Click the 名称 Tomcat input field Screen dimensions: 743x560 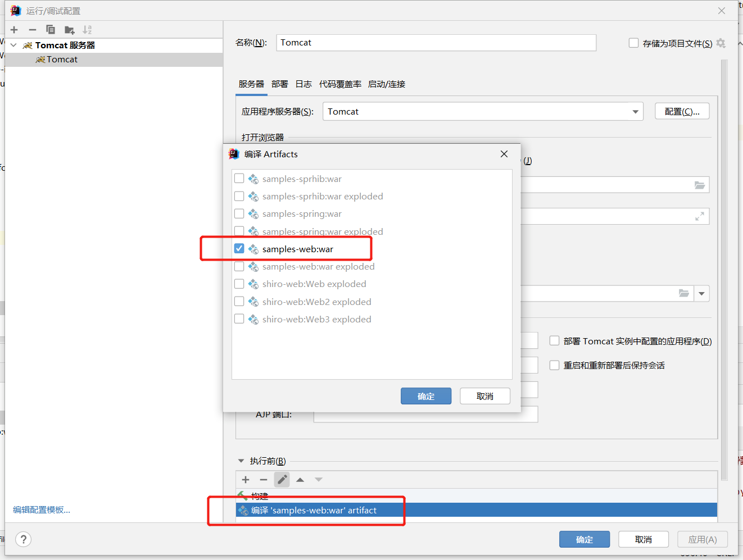(436, 43)
